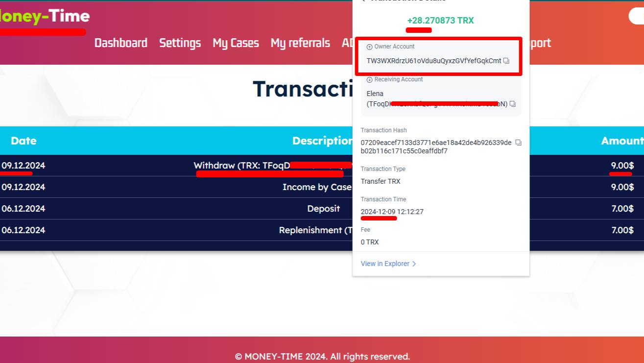Click the 06.12.2024 date in Replenishment row
The width and height of the screenshot is (644, 363).
coord(23,230)
